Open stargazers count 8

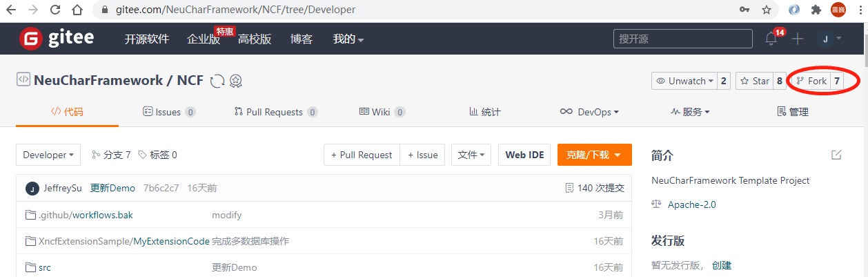[780, 81]
